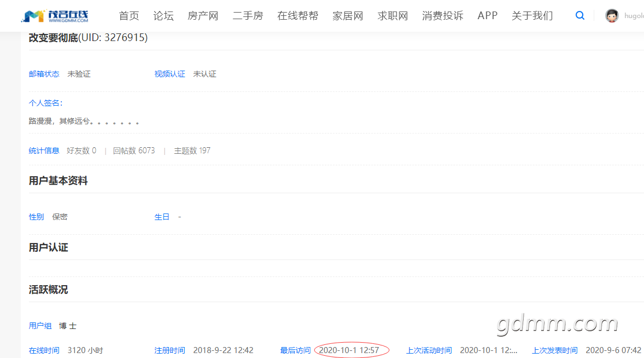Click the last visit time 2020-10-1 12:57
The height and width of the screenshot is (358, 644).
coord(349,350)
